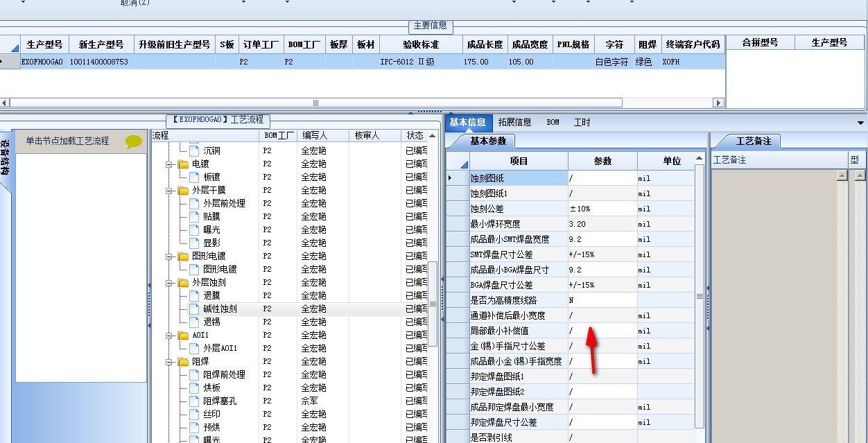The height and width of the screenshot is (443, 868).
Task: Collapse the AOI1 tree node
Action: [x=170, y=336]
